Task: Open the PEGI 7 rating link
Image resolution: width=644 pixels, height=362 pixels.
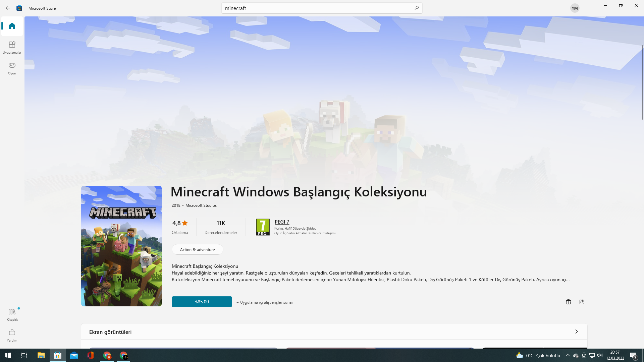Action: pyautogui.click(x=282, y=222)
